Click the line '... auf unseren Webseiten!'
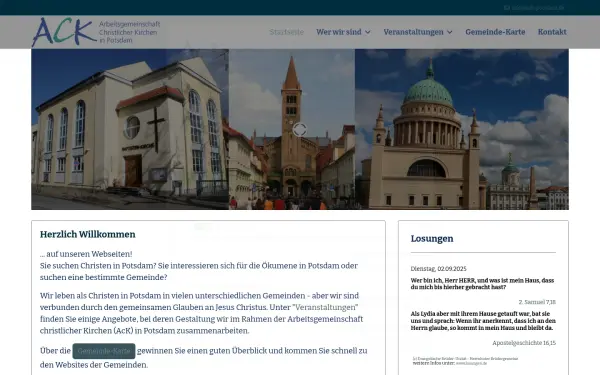 click(86, 254)
